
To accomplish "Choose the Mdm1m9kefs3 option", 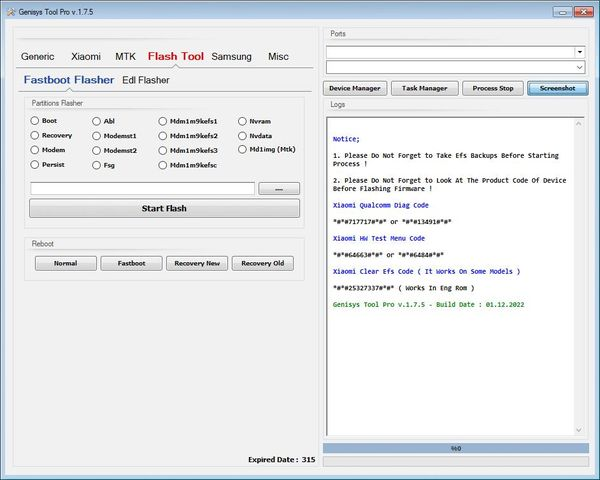I will (163, 150).
